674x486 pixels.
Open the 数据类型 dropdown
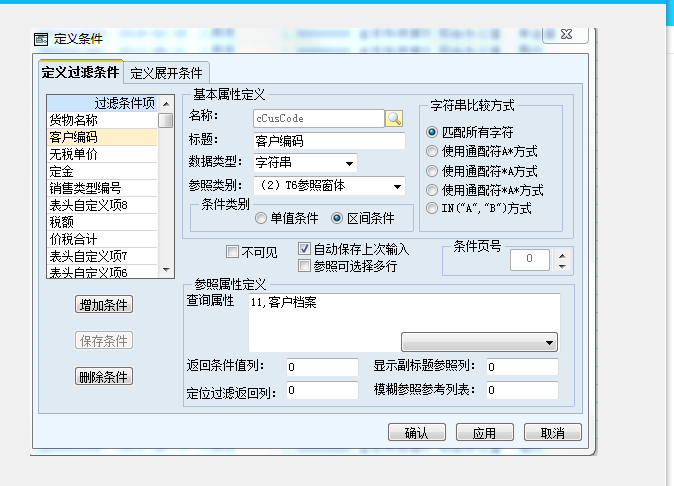coord(349,163)
